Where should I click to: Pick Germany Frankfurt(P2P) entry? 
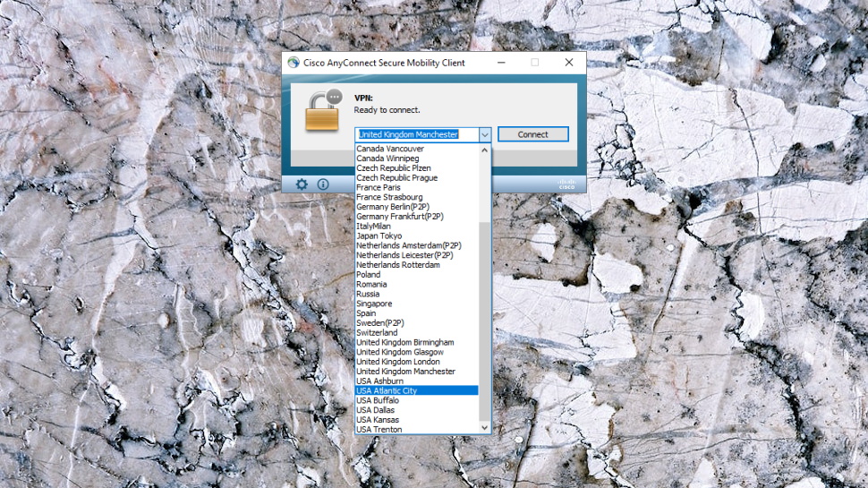(x=417, y=217)
